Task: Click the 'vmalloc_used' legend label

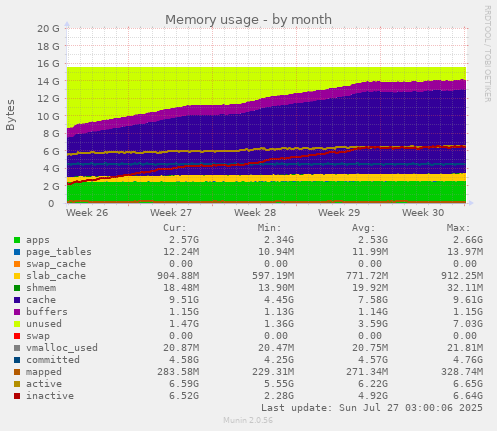Action: tap(62, 348)
